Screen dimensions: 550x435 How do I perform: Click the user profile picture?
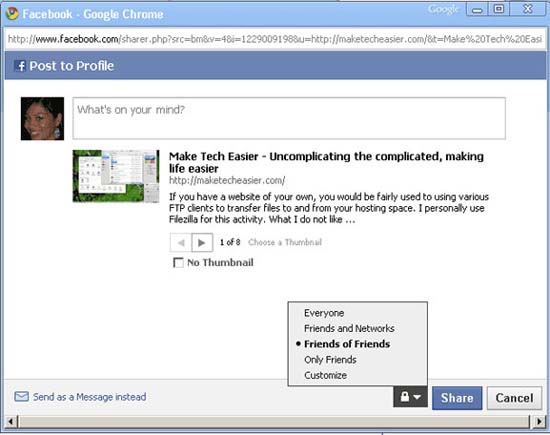pyautogui.click(x=42, y=119)
